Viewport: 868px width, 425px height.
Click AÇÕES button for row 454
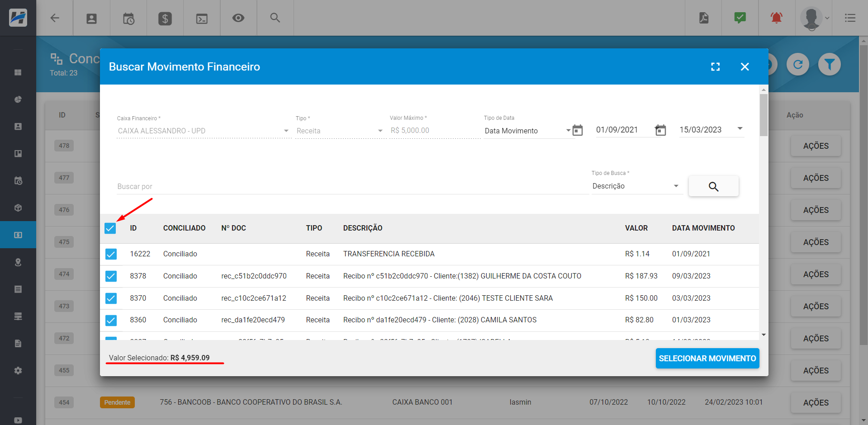pyautogui.click(x=816, y=403)
